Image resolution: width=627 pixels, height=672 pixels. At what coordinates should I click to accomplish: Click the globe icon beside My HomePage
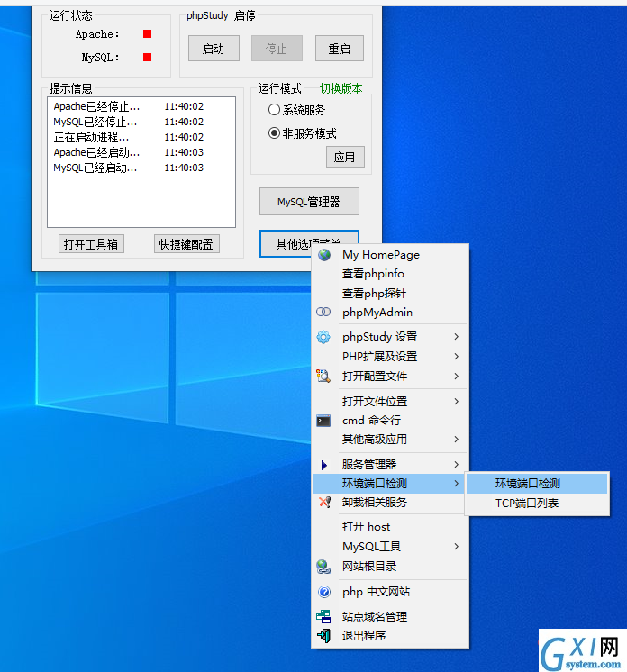tap(324, 255)
